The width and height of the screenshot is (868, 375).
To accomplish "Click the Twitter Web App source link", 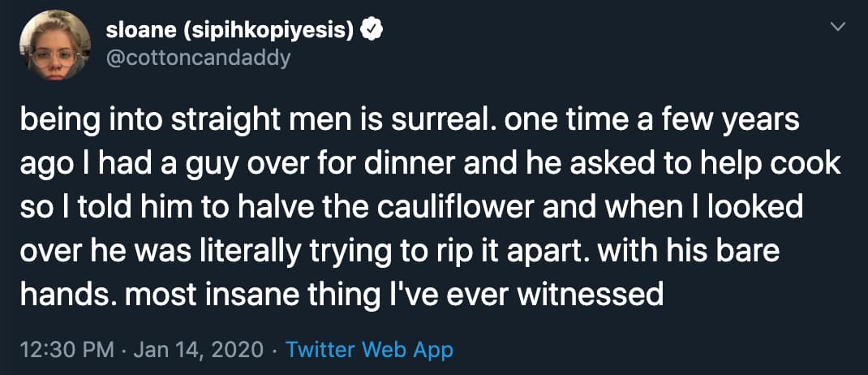I will tap(370, 349).
